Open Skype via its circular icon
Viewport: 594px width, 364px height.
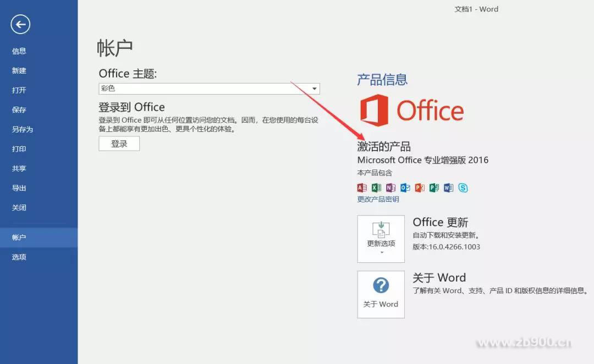click(464, 187)
